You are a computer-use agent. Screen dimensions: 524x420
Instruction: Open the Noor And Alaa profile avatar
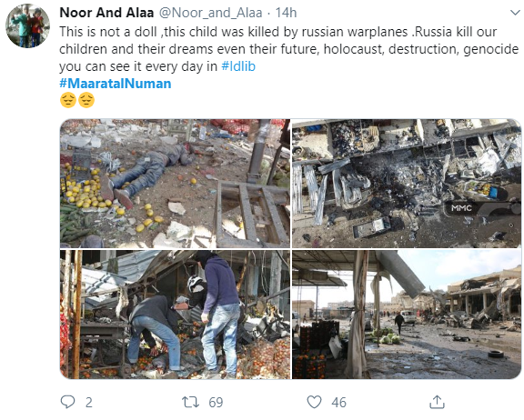tap(27, 25)
